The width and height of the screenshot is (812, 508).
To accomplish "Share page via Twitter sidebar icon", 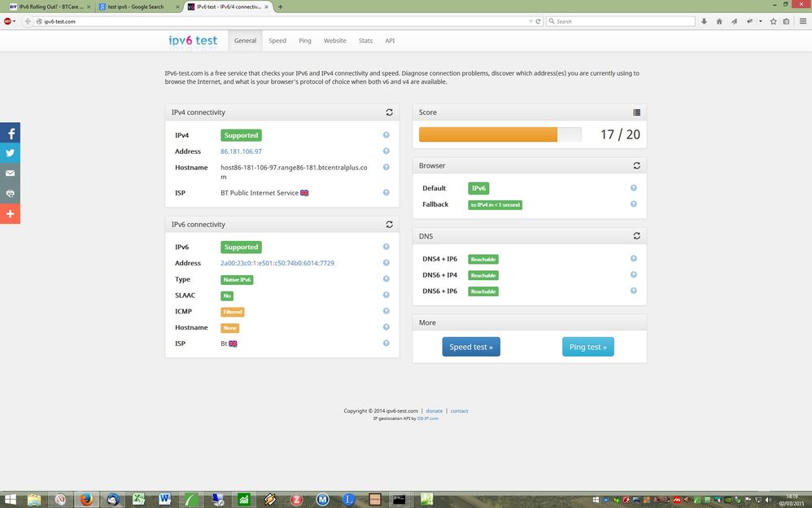I will click(10, 153).
